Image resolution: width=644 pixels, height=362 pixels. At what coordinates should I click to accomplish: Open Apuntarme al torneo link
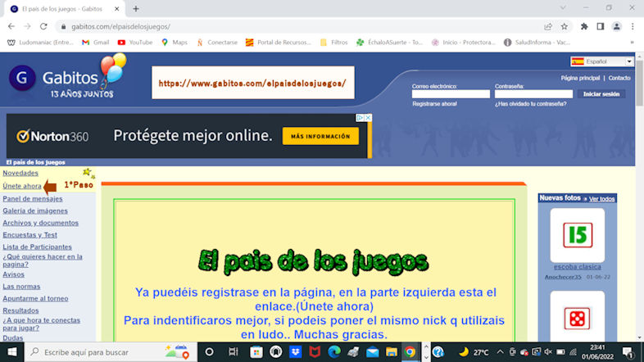pos(35,299)
